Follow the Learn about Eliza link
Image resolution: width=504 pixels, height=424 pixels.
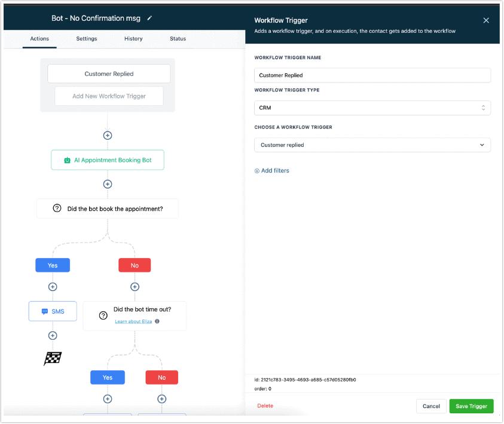tap(133, 321)
